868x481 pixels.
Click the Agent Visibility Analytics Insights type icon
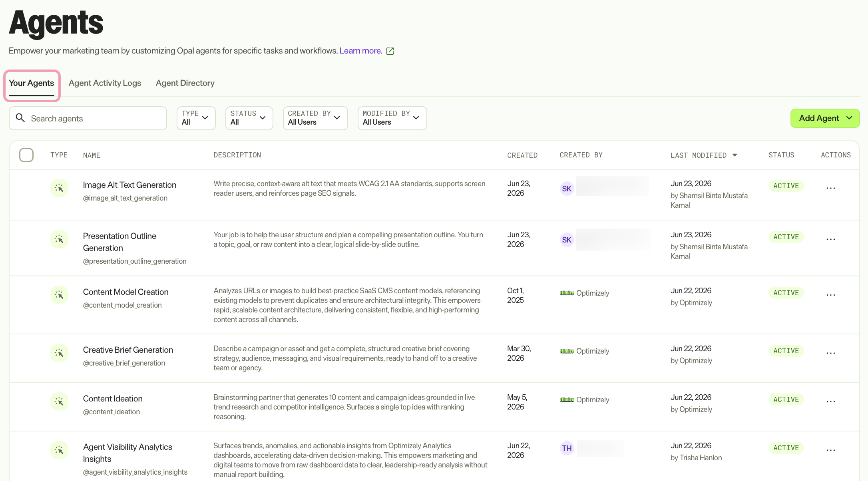coord(59,450)
